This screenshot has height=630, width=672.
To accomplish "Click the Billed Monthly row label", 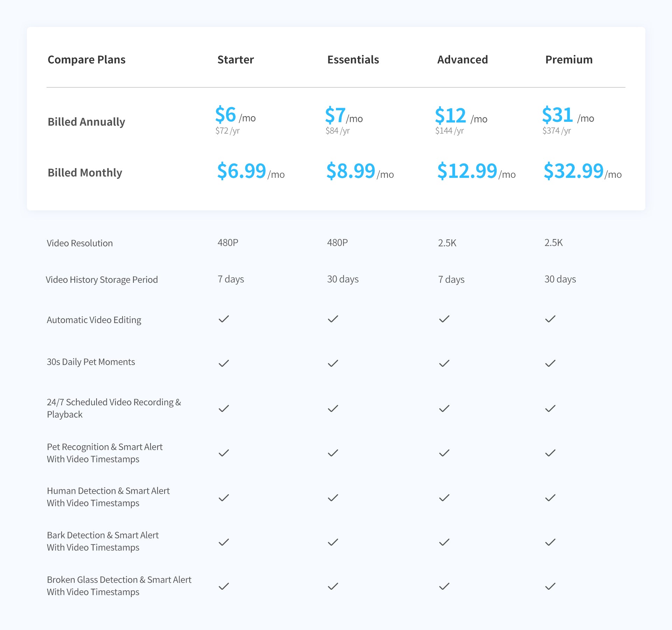I will (x=85, y=173).
